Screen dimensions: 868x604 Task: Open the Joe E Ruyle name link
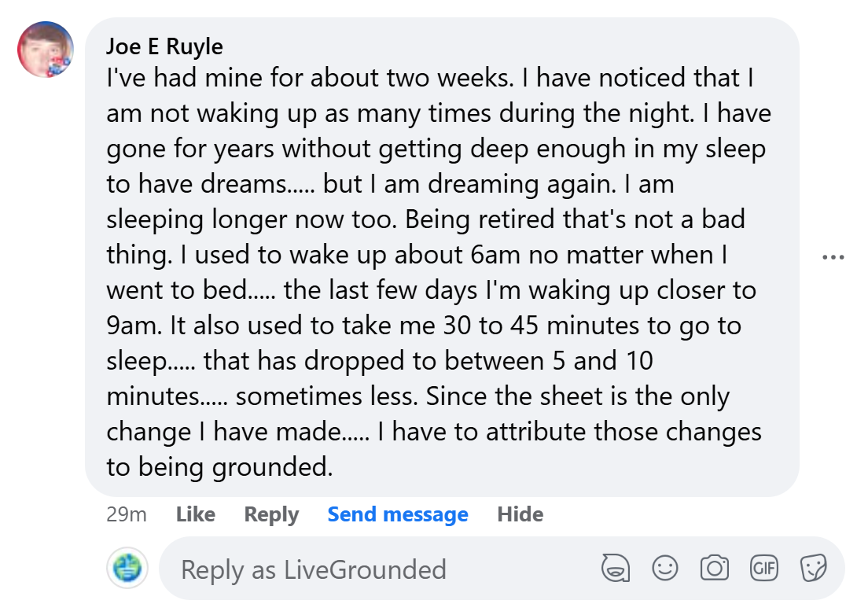click(x=164, y=46)
